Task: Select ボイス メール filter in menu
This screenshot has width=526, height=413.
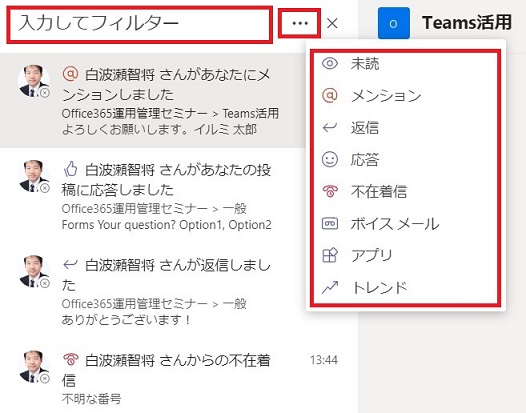Action: pyautogui.click(x=405, y=223)
